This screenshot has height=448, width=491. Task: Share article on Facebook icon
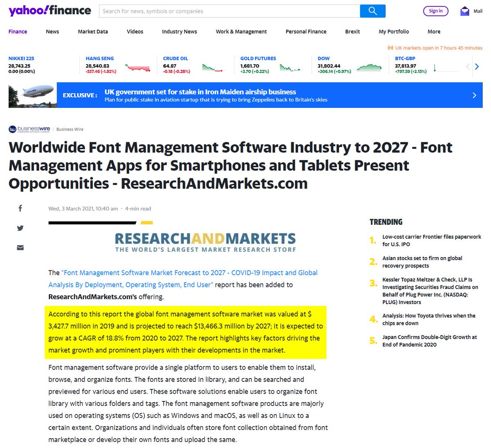(20, 208)
